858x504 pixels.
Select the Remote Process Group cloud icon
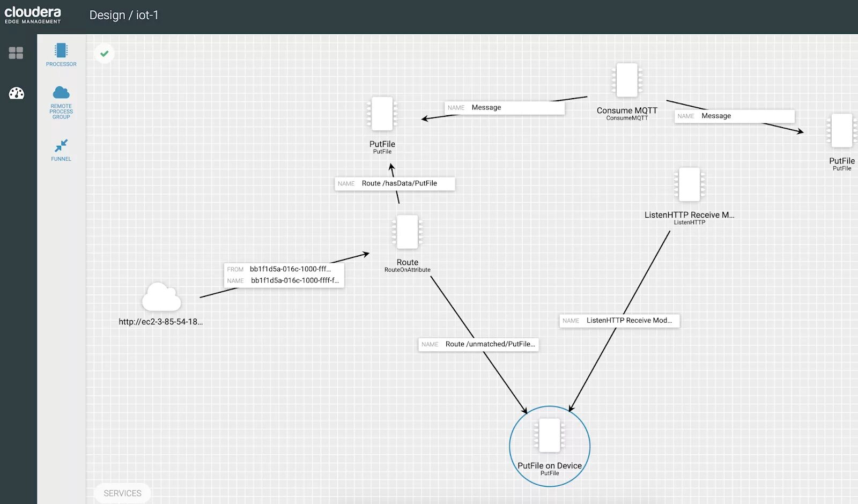tap(61, 92)
